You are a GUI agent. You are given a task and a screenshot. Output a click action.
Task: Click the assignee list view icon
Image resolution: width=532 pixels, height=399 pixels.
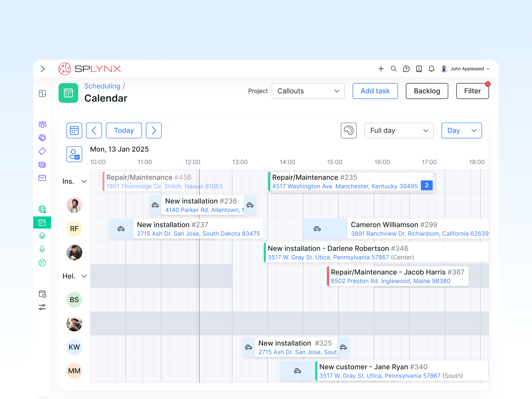(74, 154)
